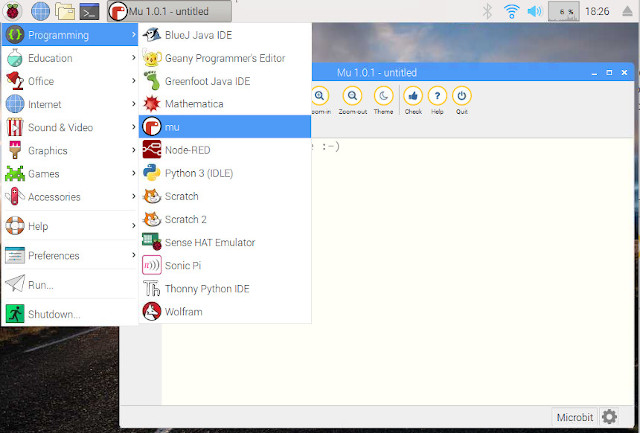Click the CPU usage monitor
The height and width of the screenshot is (433, 640).
[564, 11]
